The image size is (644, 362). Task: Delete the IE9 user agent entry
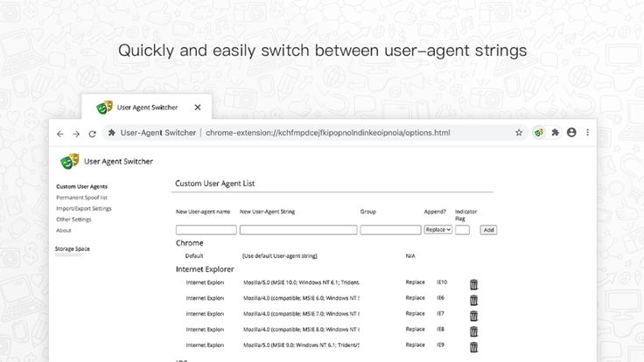point(473,347)
